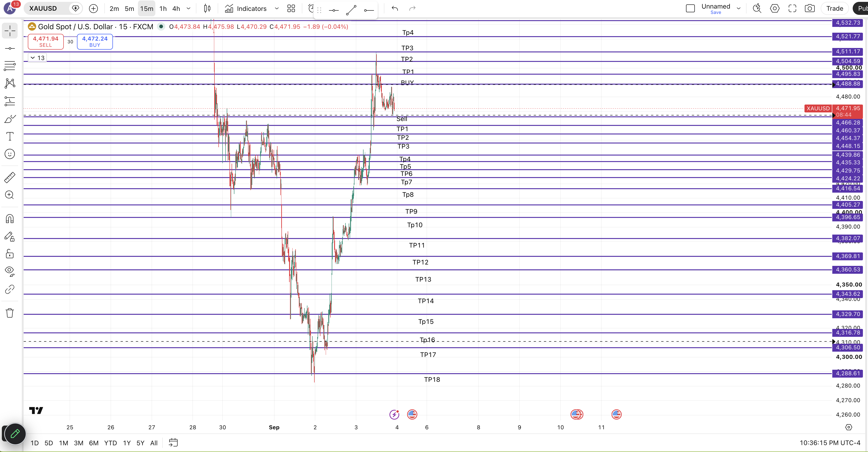
Task: Open forecasting and measurement tools
Action: point(10,101)
